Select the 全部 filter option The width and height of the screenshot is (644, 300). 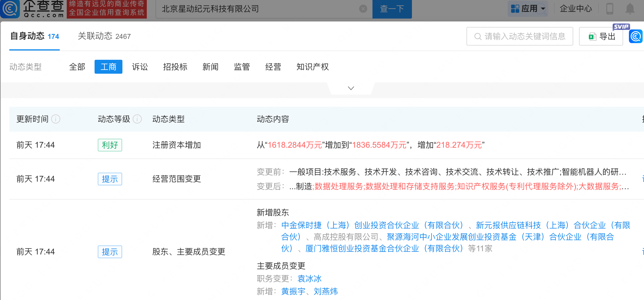pyautogui.click(x=77, y=67)
